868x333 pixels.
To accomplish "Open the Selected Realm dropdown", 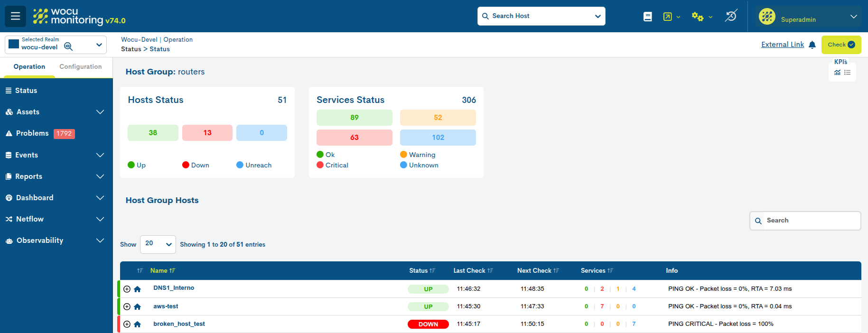I will click(56, 45).
